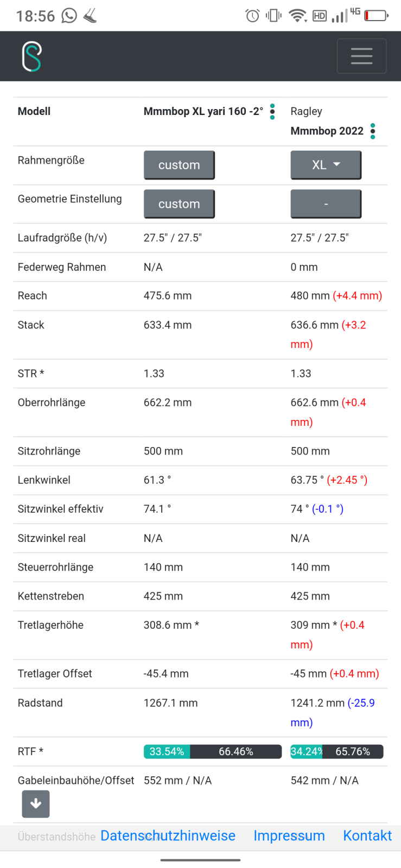Click the 65.76% RTF bar segment

(353, 751)
